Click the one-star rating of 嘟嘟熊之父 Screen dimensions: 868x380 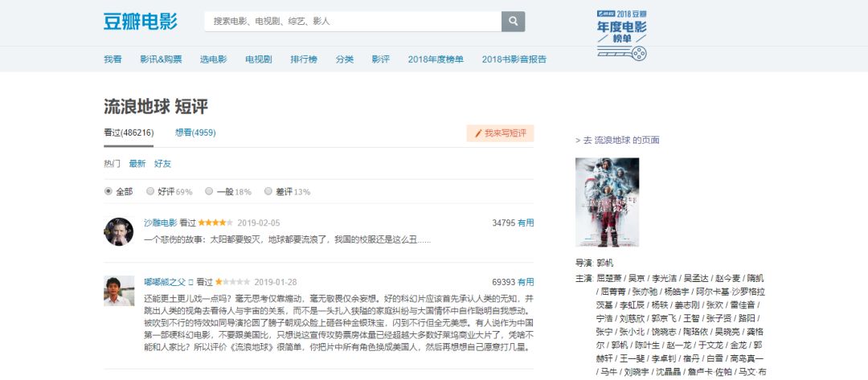click(232, 282)
